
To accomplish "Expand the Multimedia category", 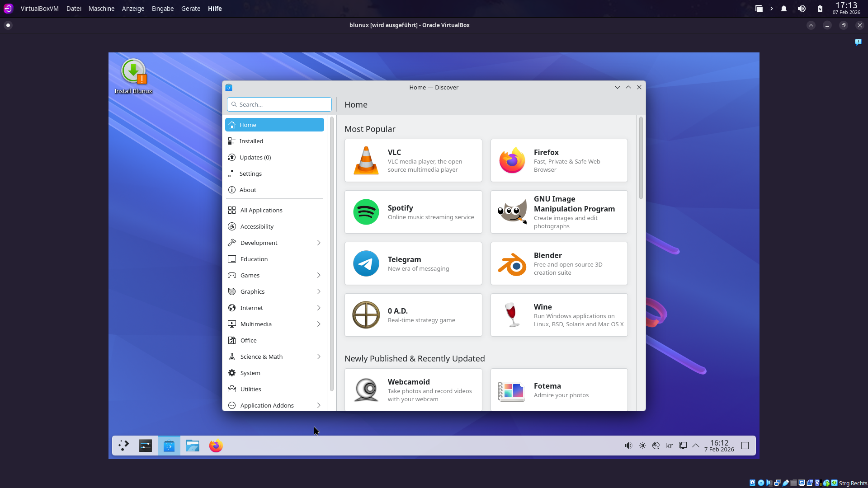I will coord(318,324).
